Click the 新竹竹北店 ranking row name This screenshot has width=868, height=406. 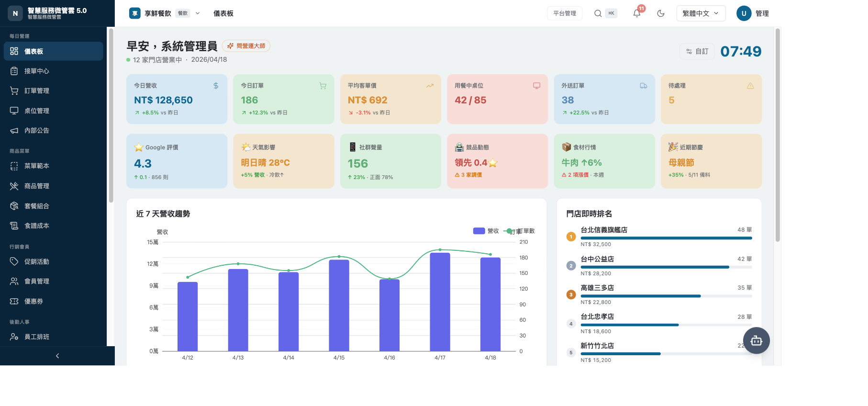tap(597, 346)
